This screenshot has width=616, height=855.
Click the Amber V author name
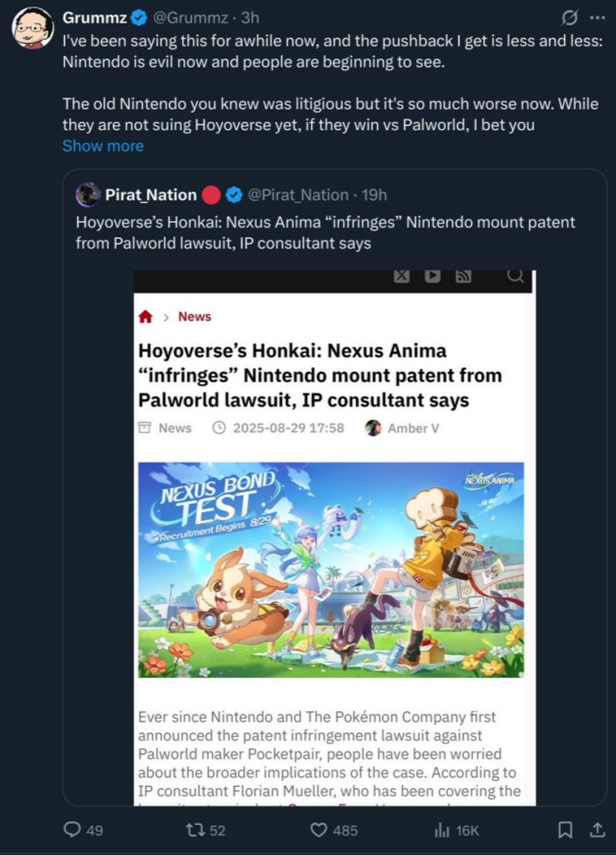[x=412, y=427]
